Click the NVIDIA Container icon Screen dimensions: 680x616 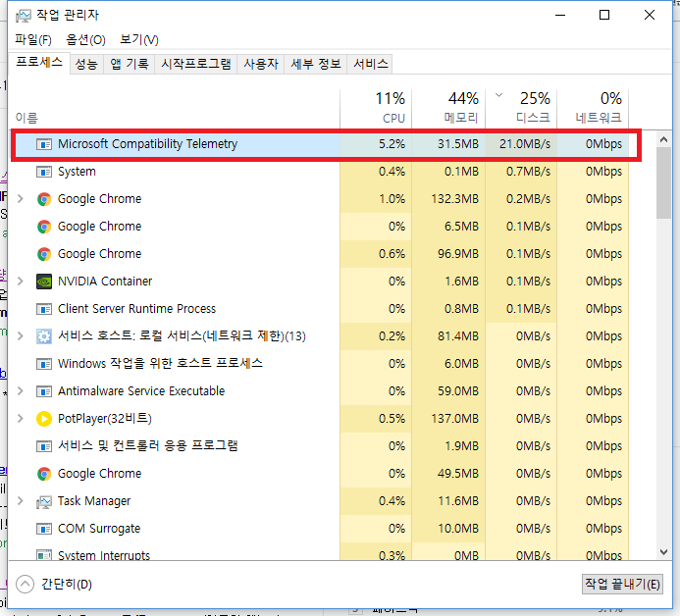tap(44, 282)
